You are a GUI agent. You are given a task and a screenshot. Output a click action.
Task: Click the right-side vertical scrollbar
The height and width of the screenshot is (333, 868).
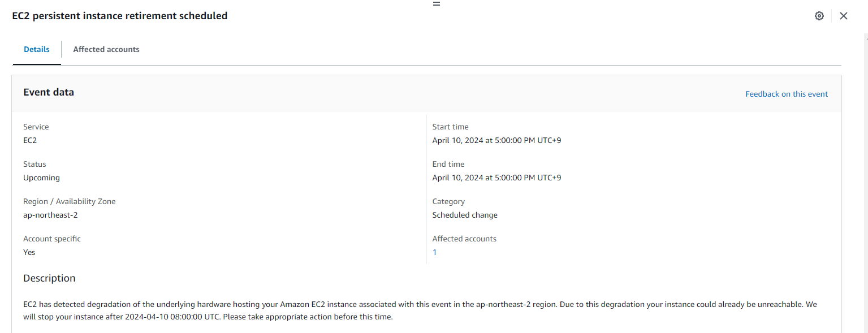[865, 170]
